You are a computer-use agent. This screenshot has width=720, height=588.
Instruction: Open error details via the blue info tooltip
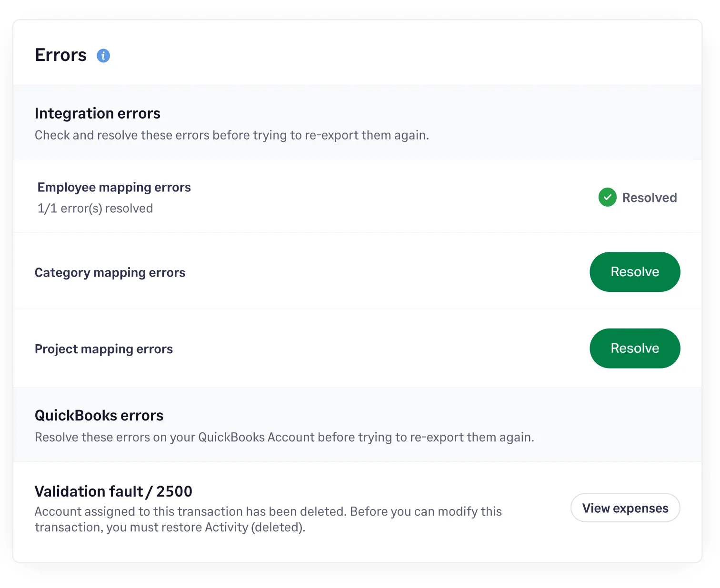tap(103, 56)
